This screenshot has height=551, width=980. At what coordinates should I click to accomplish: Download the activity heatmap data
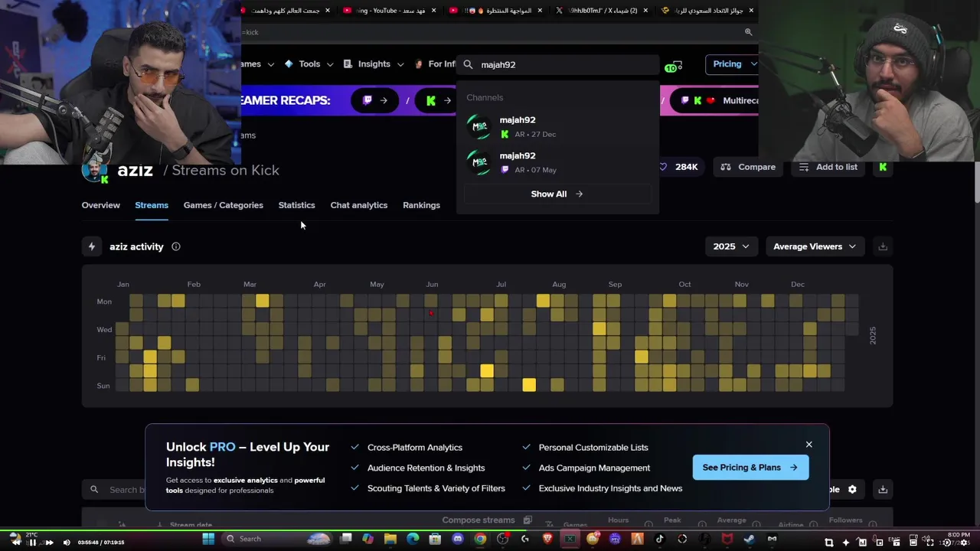[883, 246]
